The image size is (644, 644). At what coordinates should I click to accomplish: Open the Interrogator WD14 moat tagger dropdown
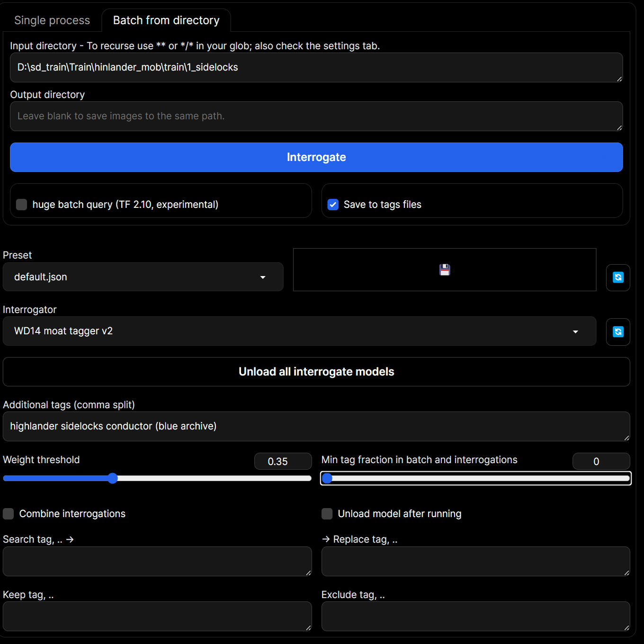click(299, 331)
